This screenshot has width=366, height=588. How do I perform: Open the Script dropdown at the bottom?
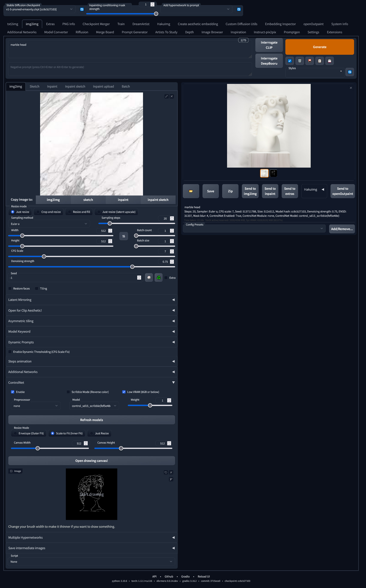[x=91, y=561]
